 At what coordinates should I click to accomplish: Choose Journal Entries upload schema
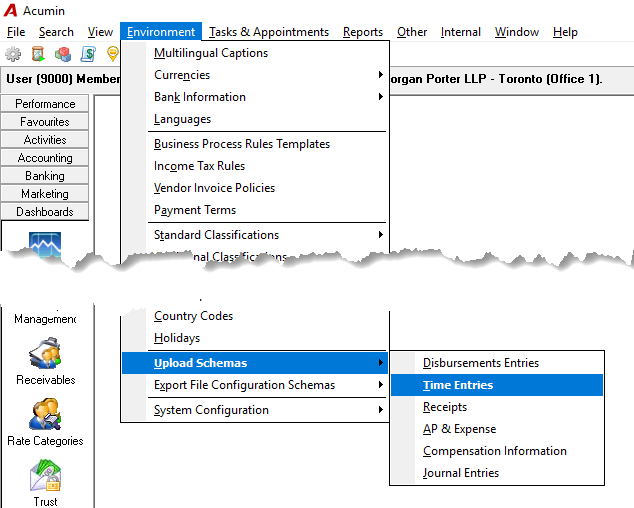tap(497, 473)
